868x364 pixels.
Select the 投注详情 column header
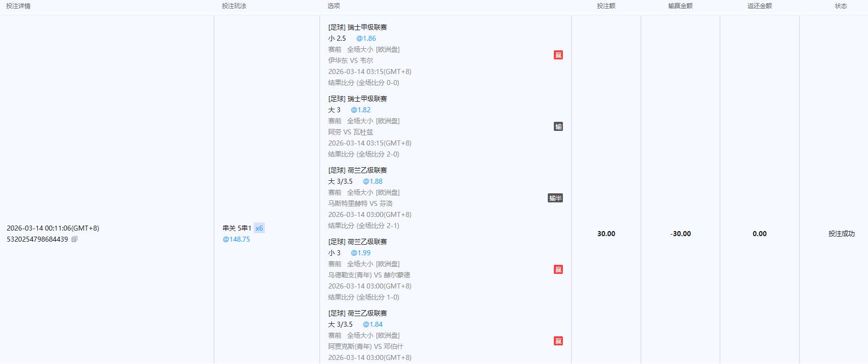click(x=18, y=6)
